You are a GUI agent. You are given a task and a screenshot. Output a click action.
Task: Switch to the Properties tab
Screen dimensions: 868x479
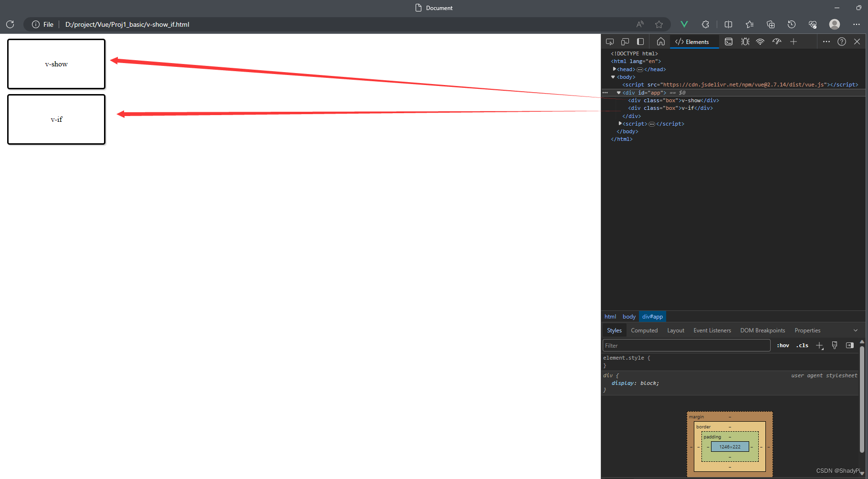click(807, 330)
